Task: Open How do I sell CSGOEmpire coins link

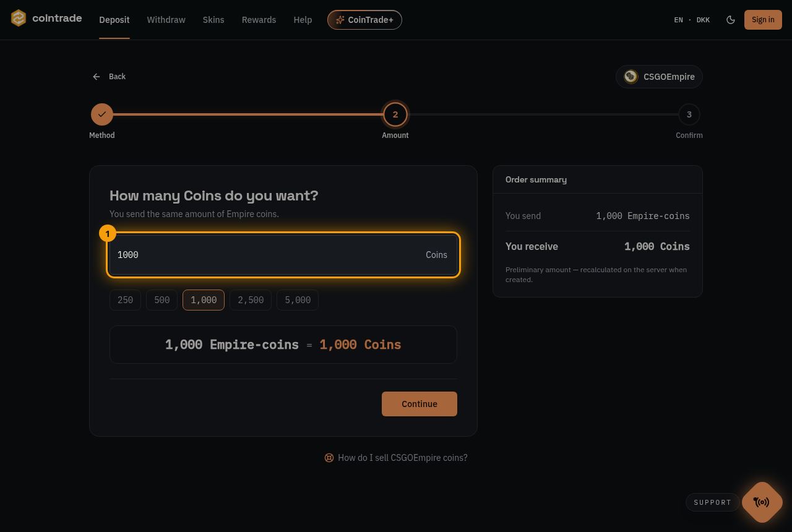Action: click(x=396, y=458)
